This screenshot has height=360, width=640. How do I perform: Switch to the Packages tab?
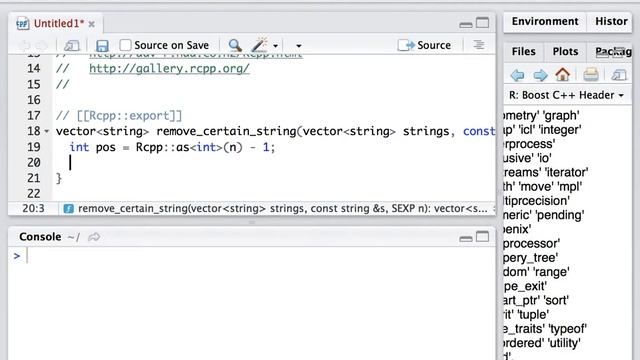613,51
